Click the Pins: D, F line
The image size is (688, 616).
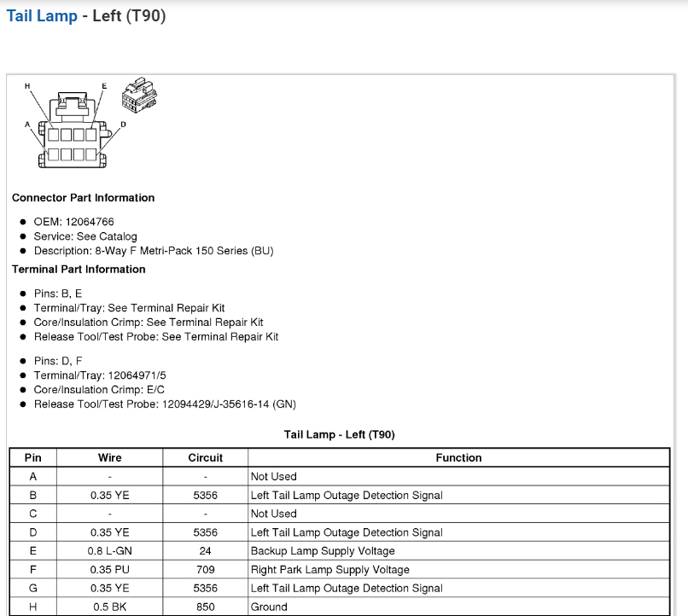pos(58,361)
